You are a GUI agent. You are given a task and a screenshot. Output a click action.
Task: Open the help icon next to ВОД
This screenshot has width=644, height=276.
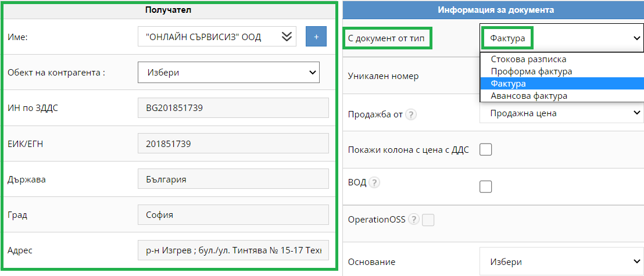[x=374, y=183]
